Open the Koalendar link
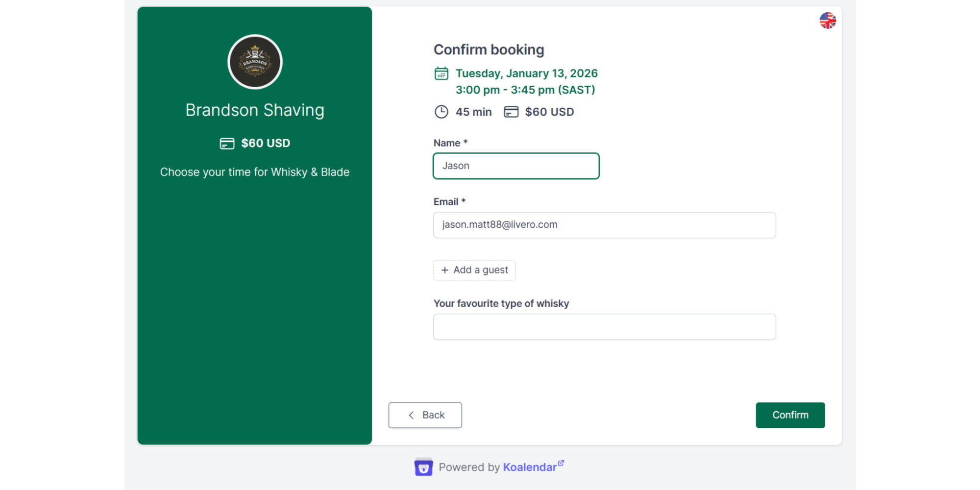Screen dimensions: 980x490 point(530,467)
